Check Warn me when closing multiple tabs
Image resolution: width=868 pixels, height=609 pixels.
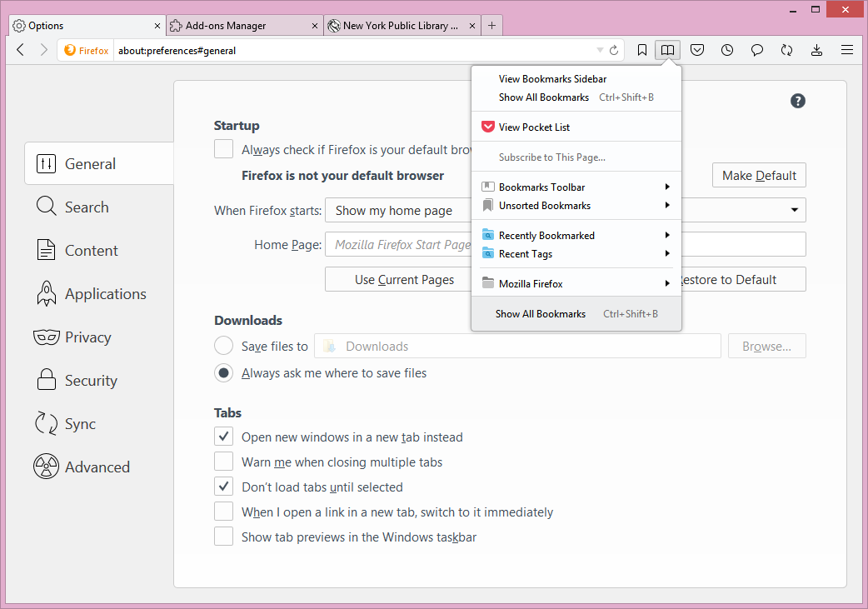223,462
